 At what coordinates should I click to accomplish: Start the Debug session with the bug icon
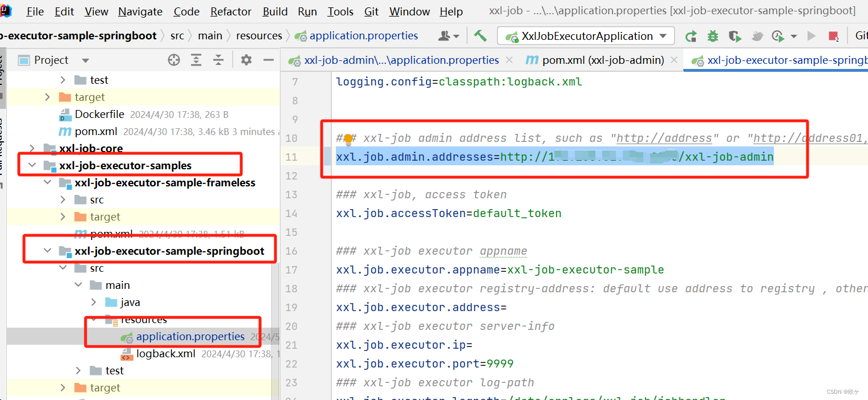(712, 35)
